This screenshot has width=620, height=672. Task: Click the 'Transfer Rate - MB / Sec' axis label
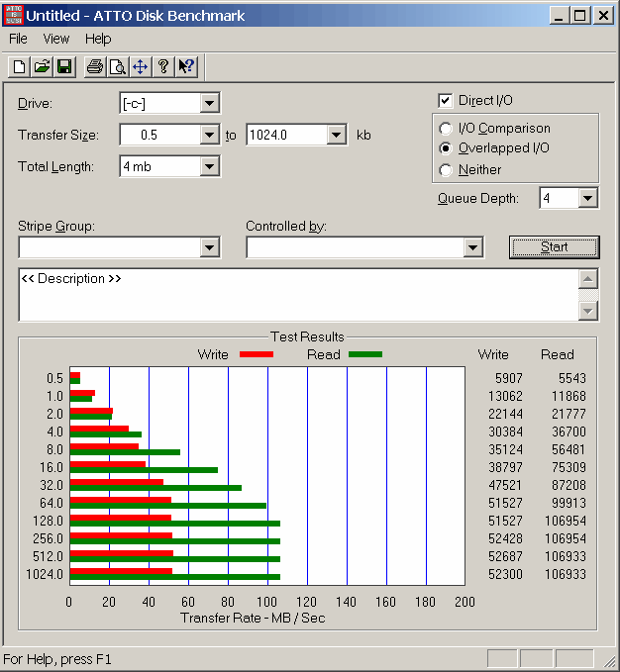click(x=253, y=618)
